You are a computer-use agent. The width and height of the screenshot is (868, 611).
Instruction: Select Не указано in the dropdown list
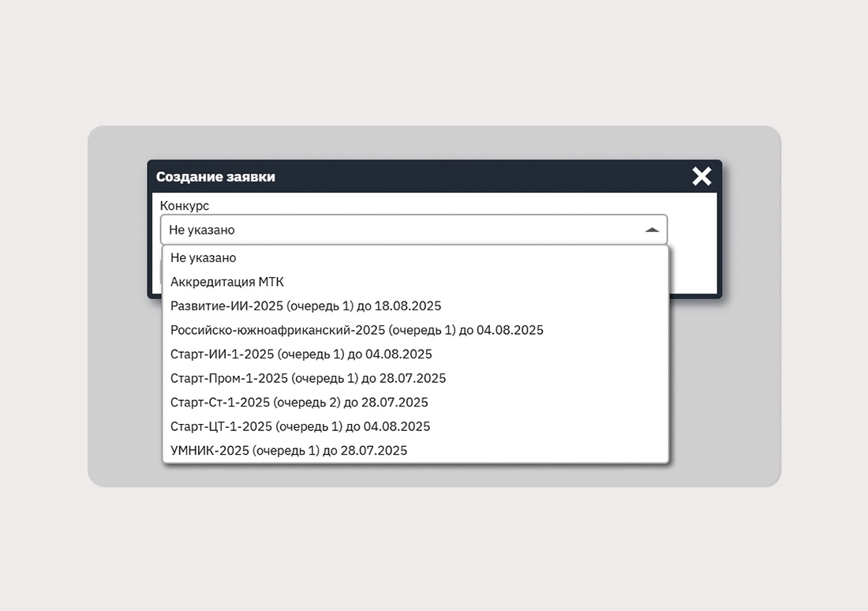(204, 257)
